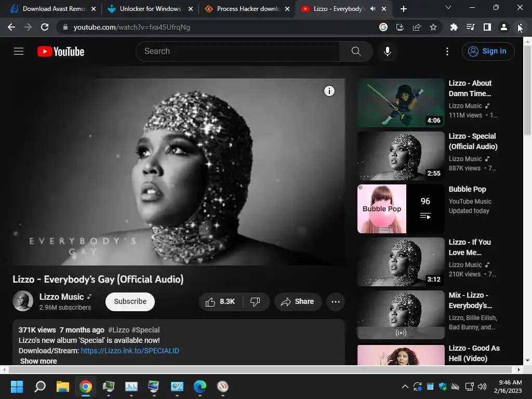Click taskbar clock 9:46 AM
The width and height of the screenshot is (532, 399).
click(x=510, y=382)
